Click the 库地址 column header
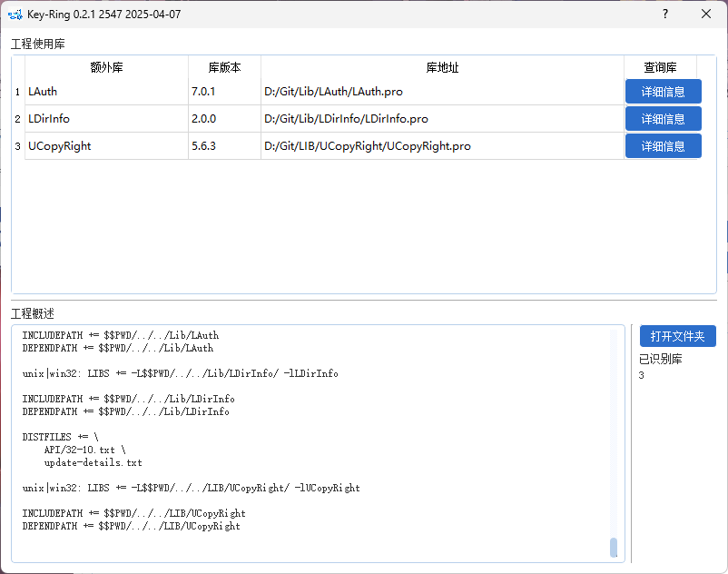Screen dimensions: 728x574 click(442, 67)
